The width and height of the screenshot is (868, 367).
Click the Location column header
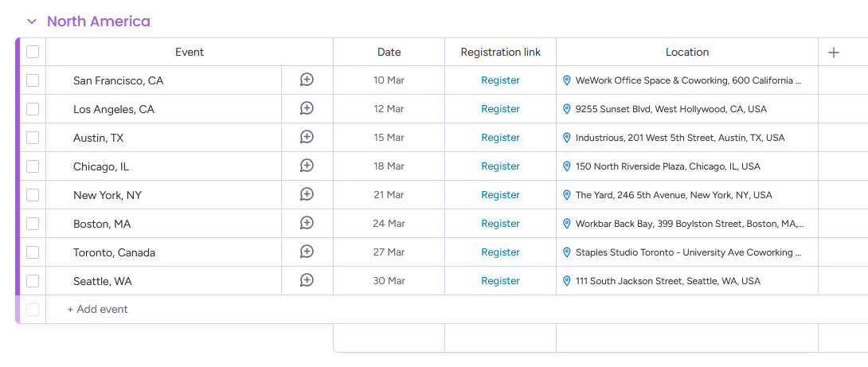pyautogui.click(x=686, y=53)
